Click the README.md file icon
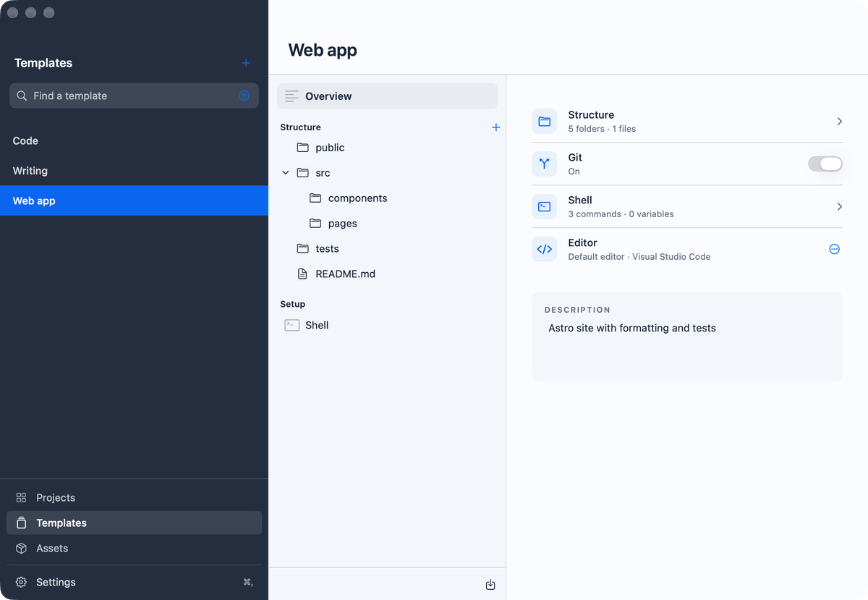The height and width of the screenshot is (600, 868). (x=303, y=274)
